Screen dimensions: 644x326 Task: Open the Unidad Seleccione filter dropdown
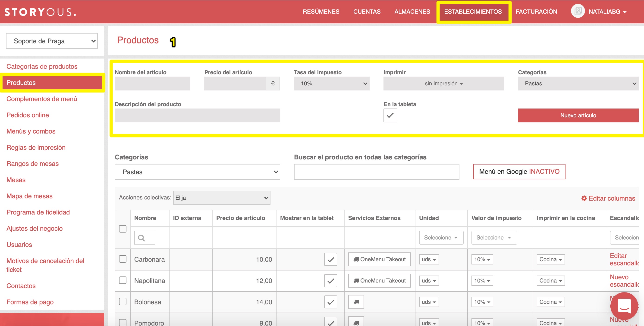click(x=441, y=238)
